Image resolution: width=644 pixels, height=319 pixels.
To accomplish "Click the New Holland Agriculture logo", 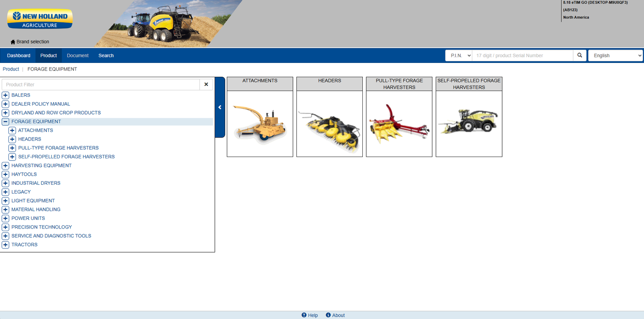I will (x=40, y=20).
